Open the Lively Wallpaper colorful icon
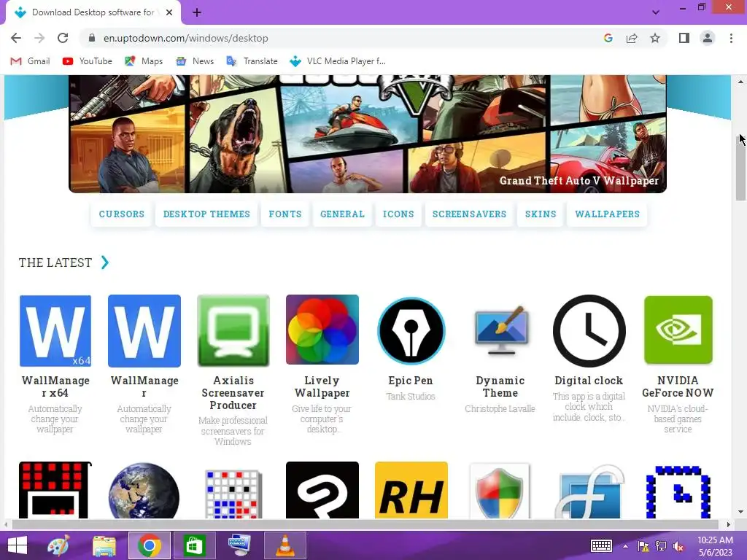This screenshot has height=560, width=747. (x=322, y=330)
